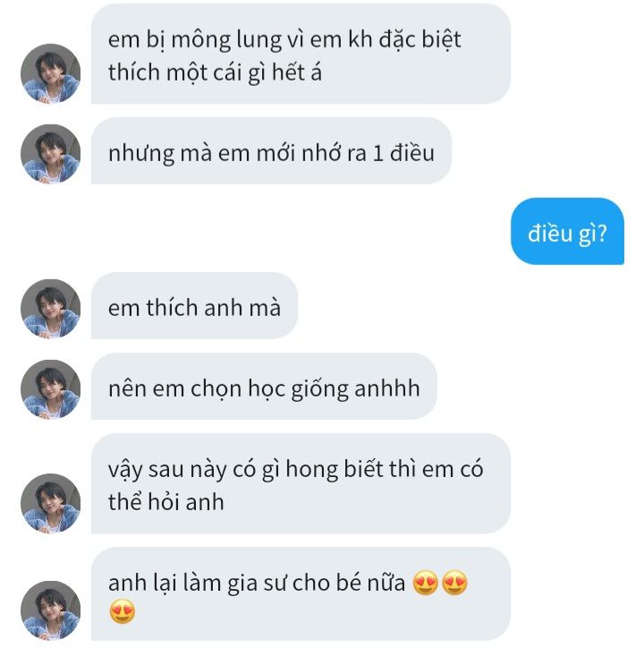
Task: Click the text 'thích một cái gì hết á'
Action: (x=215, y=73)
